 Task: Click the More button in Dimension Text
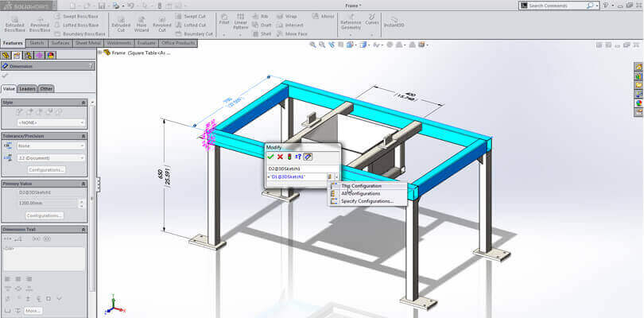33,311
